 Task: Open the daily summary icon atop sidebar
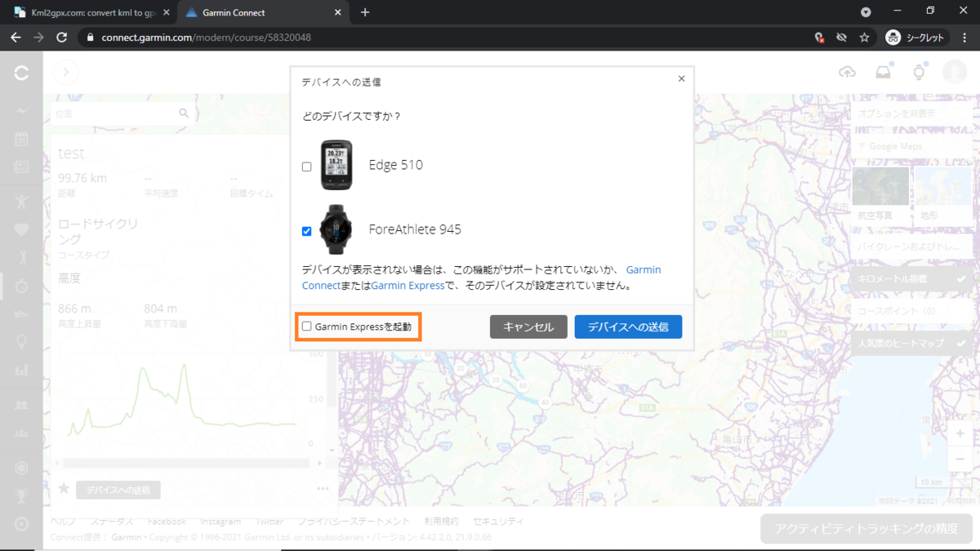click(x=22, y=111)
